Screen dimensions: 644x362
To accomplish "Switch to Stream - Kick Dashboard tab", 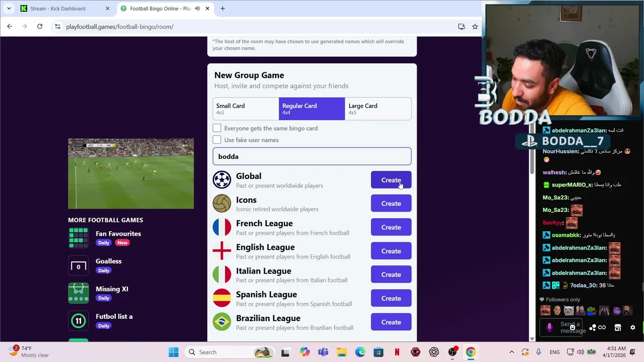I will click(x=65, y=9).
